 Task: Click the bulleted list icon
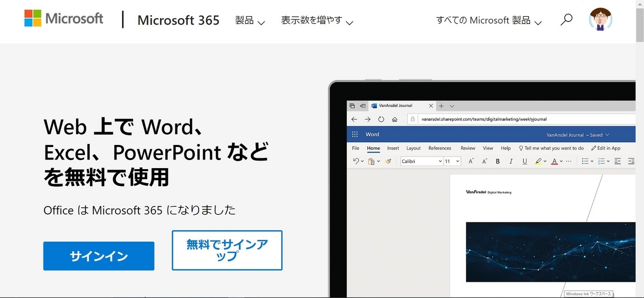coord(586,161)
